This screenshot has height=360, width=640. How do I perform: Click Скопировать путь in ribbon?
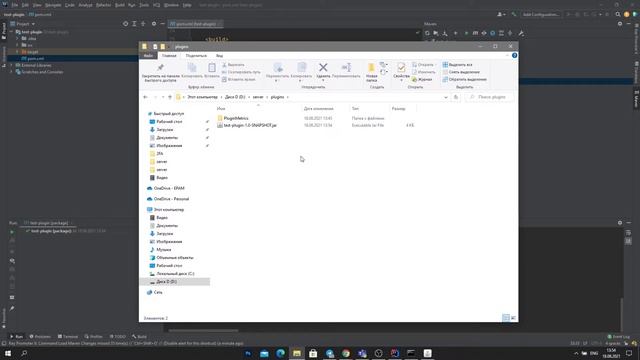[241, 72]
